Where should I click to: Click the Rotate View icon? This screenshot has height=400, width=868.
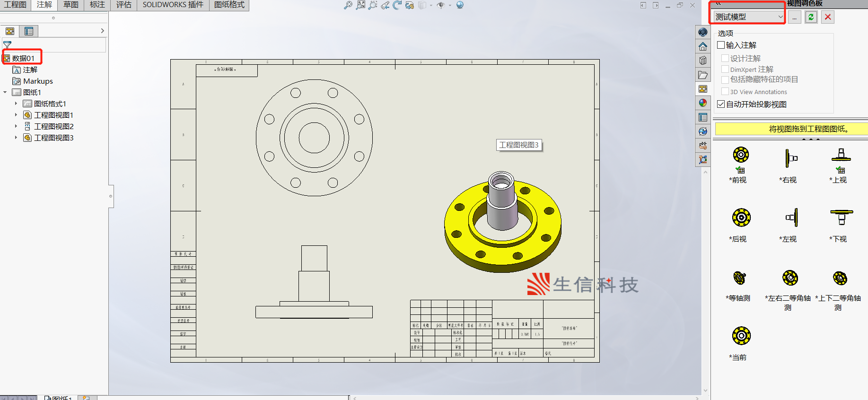pyautogui.click(x=397, y=5)
